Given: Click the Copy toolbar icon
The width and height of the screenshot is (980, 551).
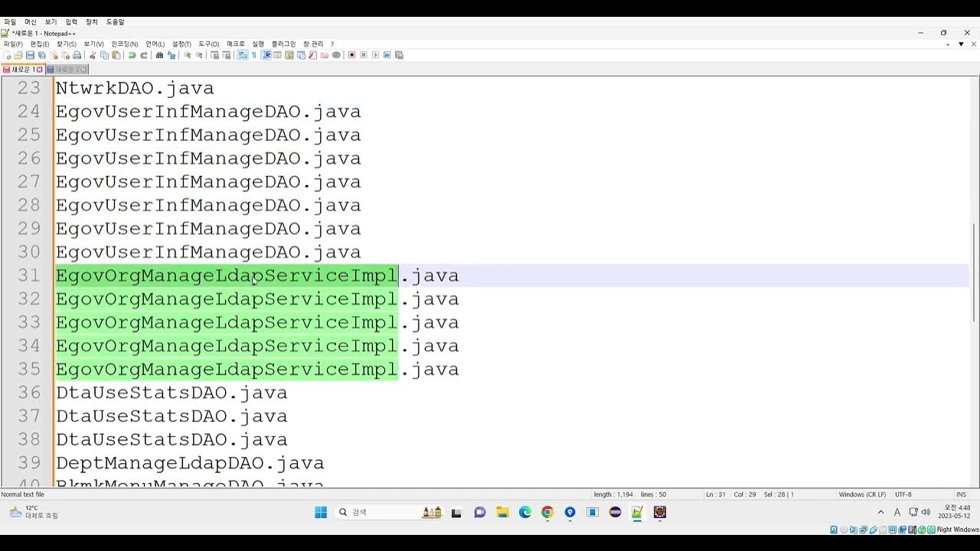Looking at the screenshot, I should (x=104, y=55).
